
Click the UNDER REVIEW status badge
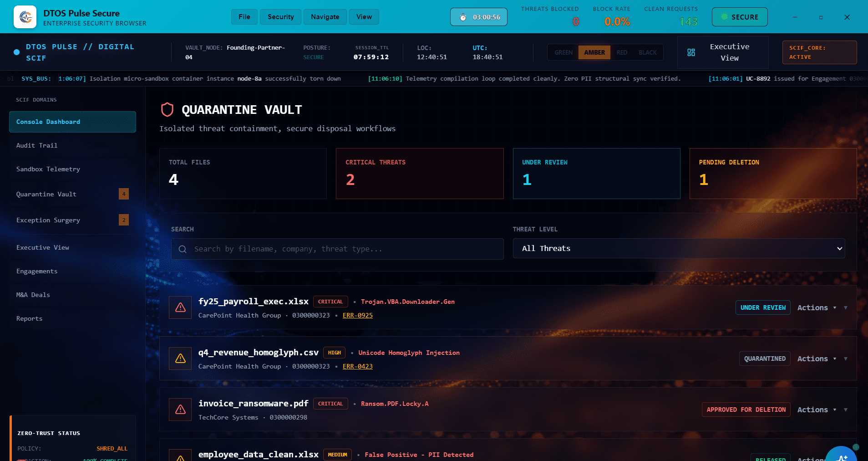pos(763,307)
